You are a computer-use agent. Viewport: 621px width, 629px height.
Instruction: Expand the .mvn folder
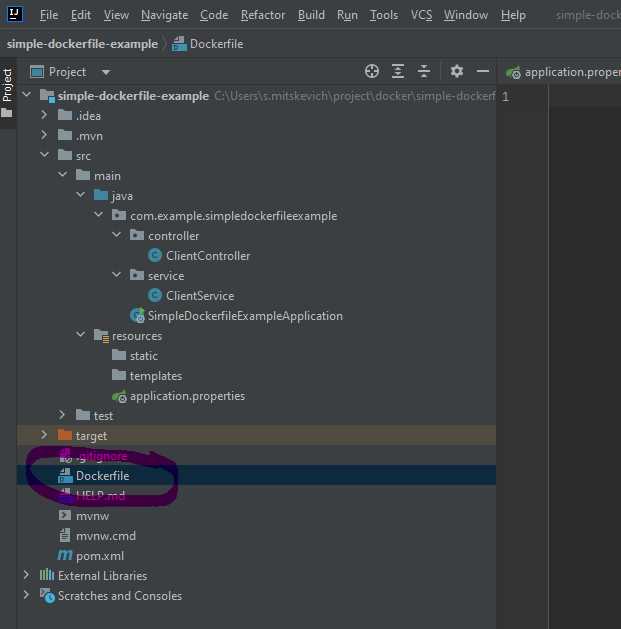(44, 135)
